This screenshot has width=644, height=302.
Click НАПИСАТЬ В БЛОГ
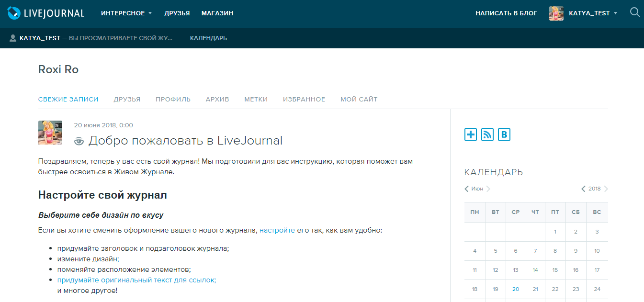tap(506, 13)
